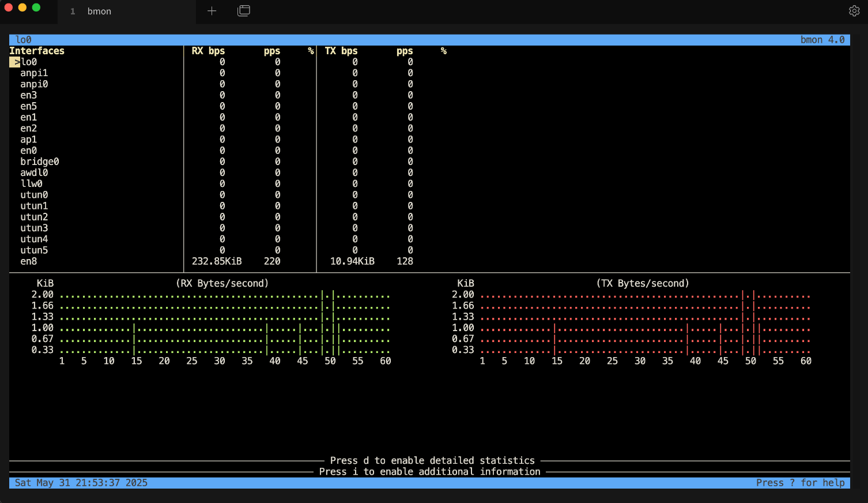The image size is (868, 503).
Task: Select the llw0 interface
Action: tap(31, 184)
